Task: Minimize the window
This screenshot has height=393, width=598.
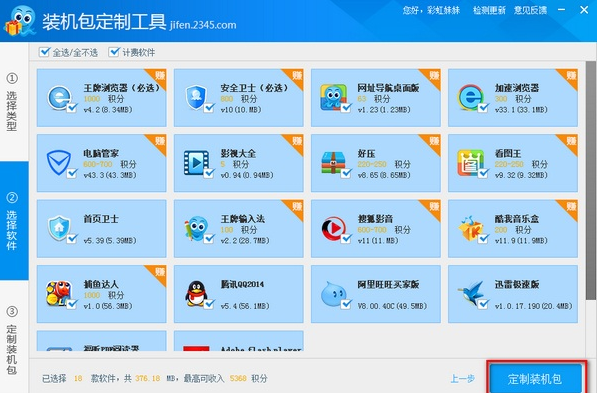Action: (562, 10)
